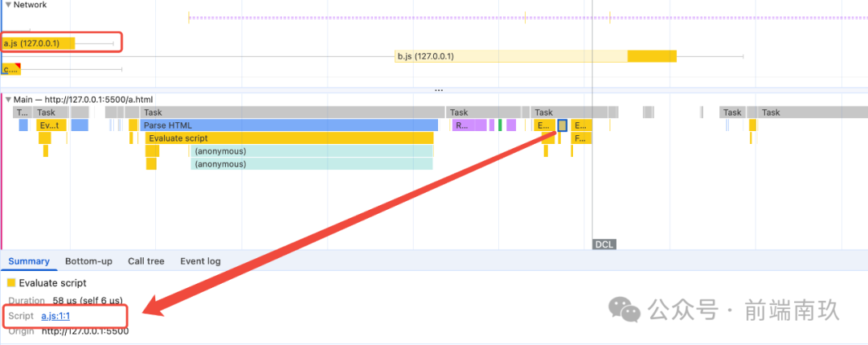
Task: Click the first (anonymous) function bar
Action: 312,151
